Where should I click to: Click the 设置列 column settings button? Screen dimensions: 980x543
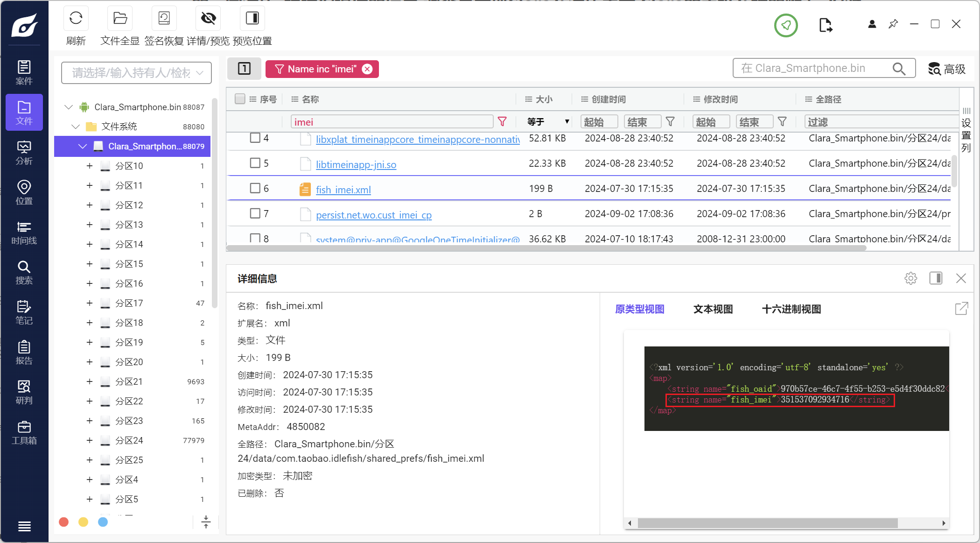966,130
